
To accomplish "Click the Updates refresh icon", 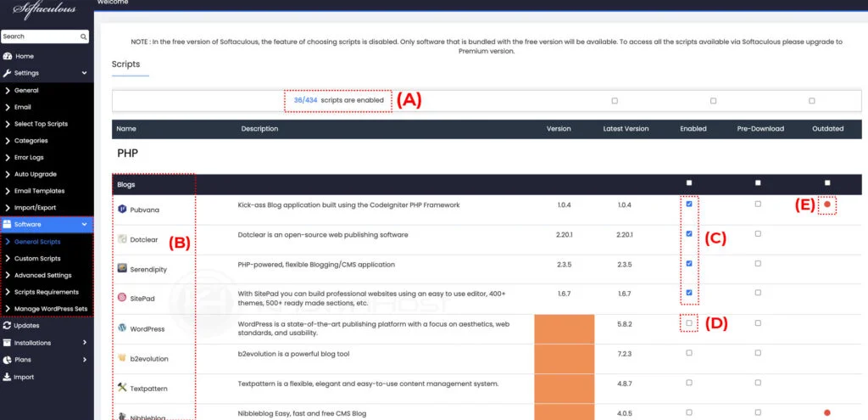I will [7, 326].
